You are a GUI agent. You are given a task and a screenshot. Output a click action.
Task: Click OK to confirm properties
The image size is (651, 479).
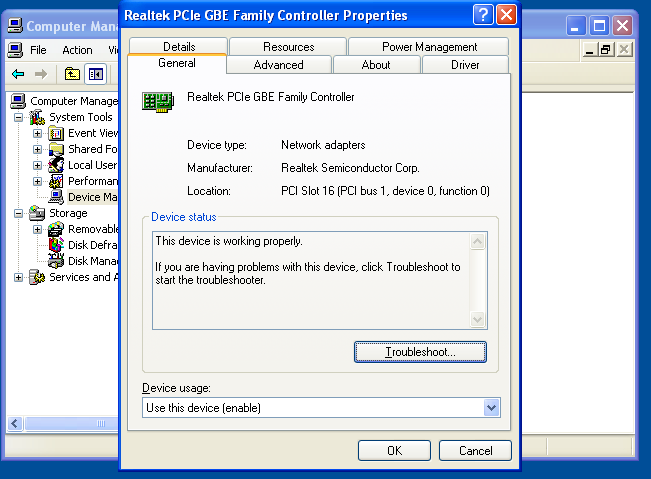coord(394,450)
